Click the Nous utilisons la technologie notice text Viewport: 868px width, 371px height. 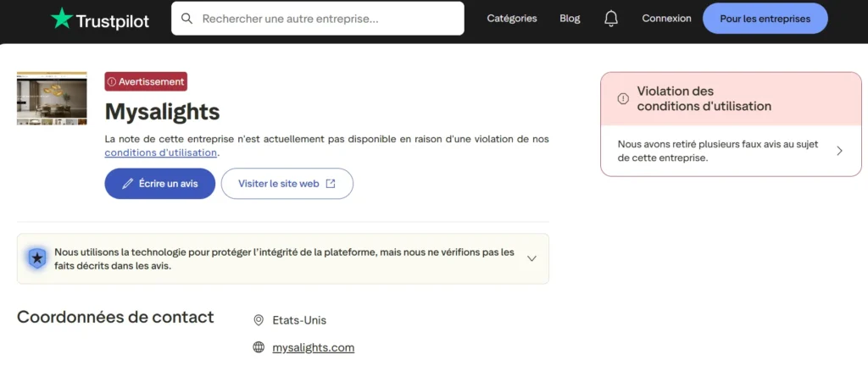tap(284, 258)
